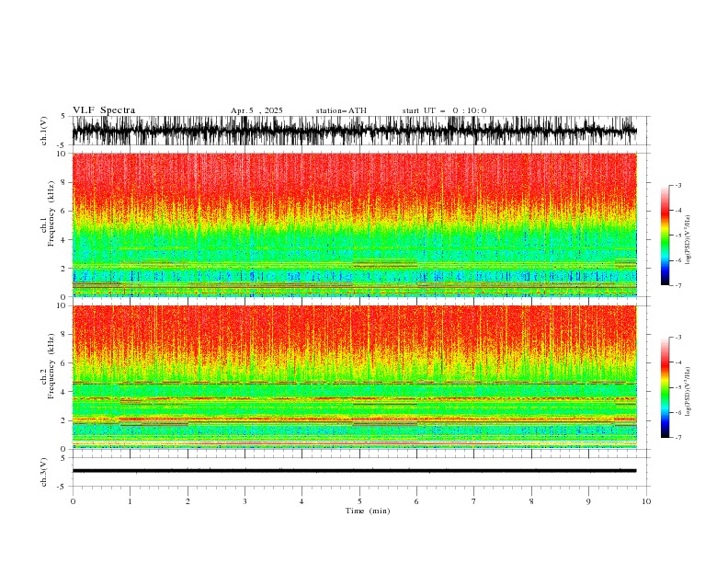
Task: Select the date label "Apr.5 , 2025"
Action: 256,110
